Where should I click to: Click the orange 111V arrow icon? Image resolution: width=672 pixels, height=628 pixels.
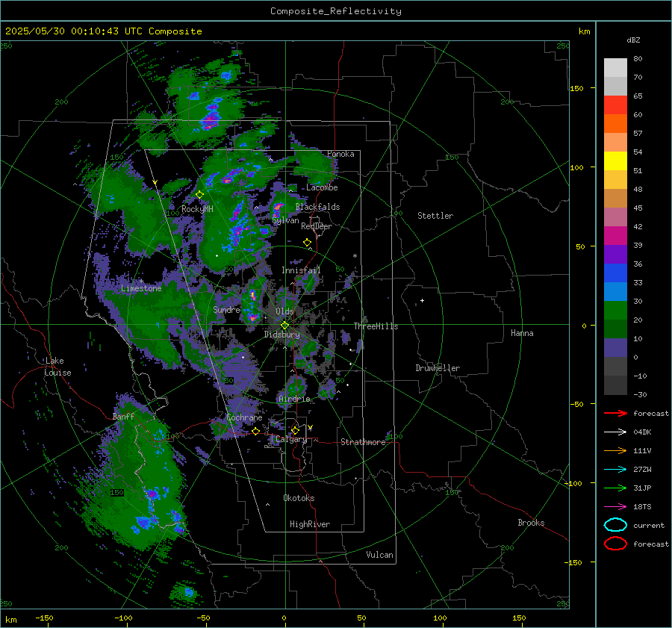615,450
